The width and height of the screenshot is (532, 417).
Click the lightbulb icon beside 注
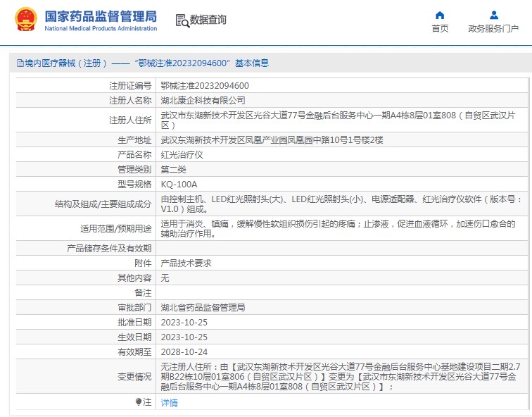tap(139, 402)
